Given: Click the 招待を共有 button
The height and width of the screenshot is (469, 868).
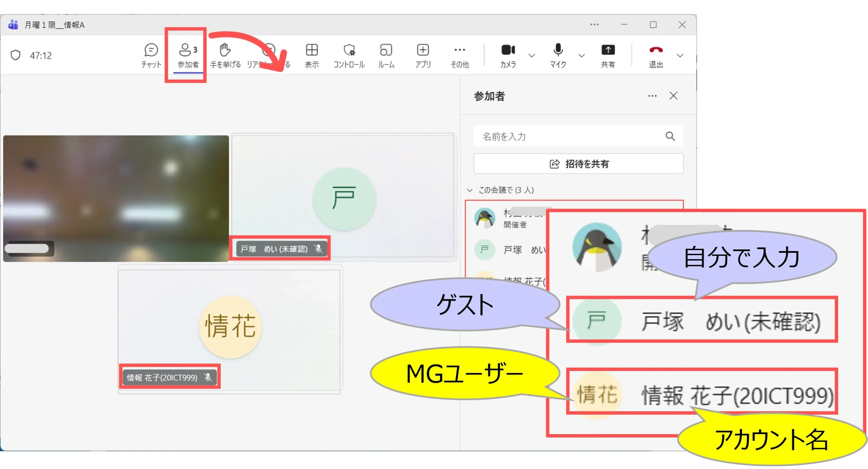Looking at the screenshot, I should (x=578, y=164).
